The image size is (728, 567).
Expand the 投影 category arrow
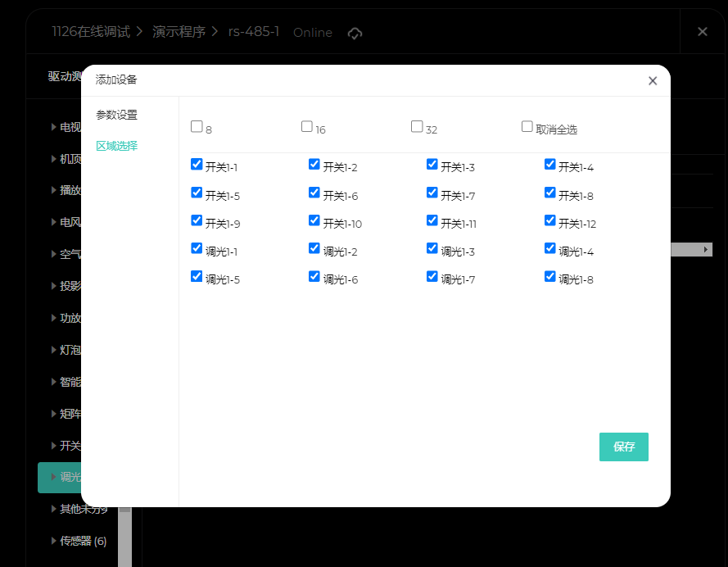pyautogui.click(x=54, y=287)
